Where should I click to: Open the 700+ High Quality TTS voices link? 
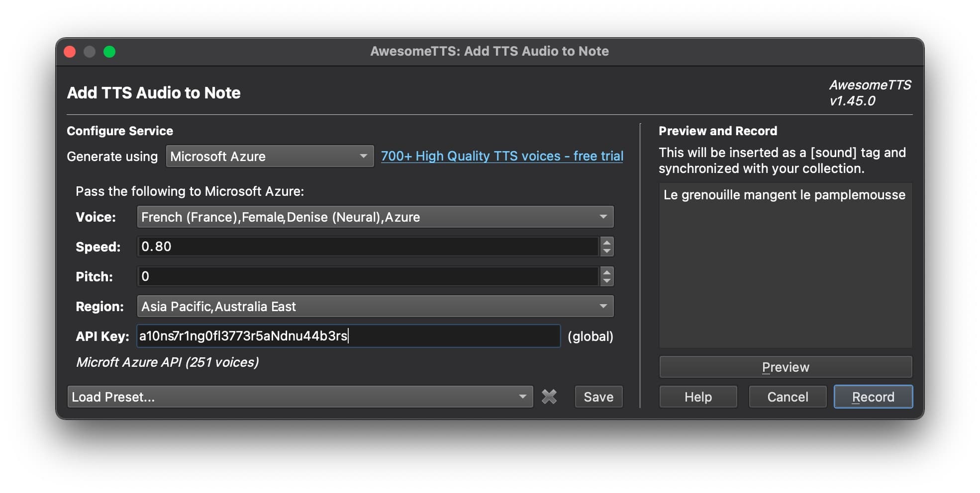502,156
